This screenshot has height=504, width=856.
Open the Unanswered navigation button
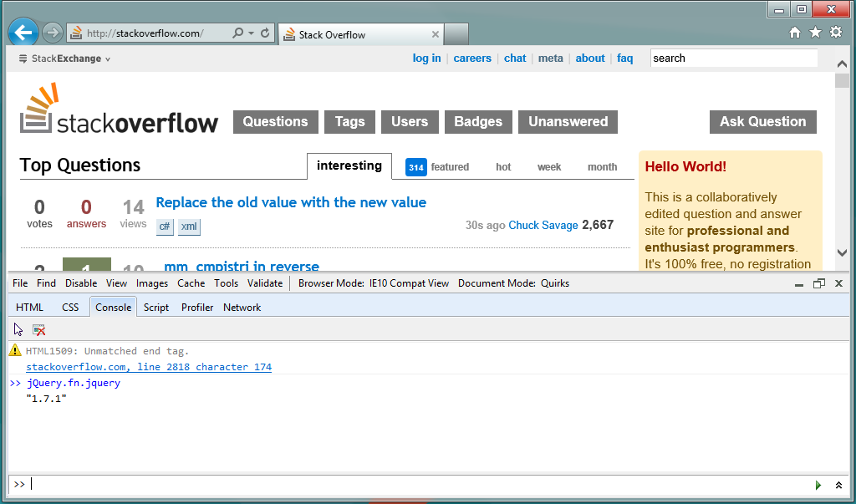pyautogui.click(x=568, y=122)
